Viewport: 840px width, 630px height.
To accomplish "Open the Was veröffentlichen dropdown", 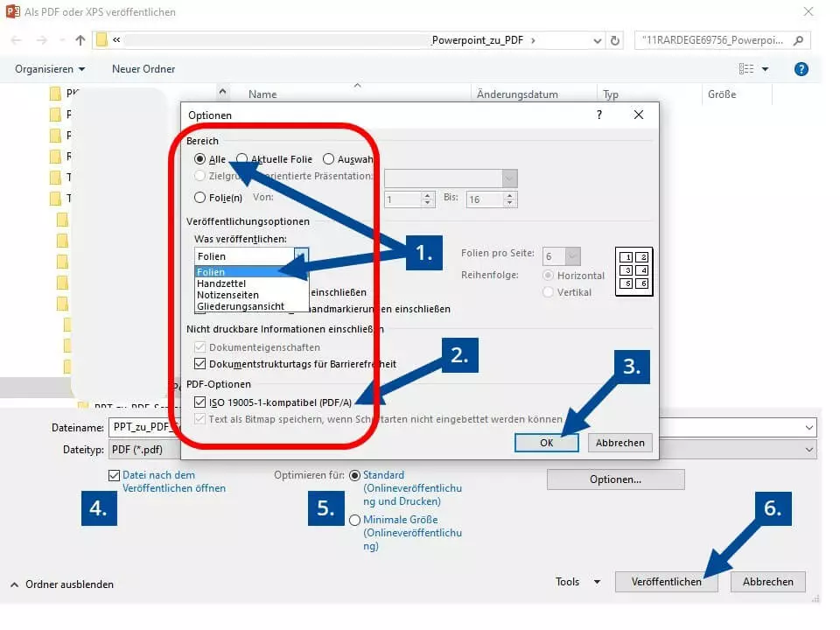I will [x=301, y=256].
